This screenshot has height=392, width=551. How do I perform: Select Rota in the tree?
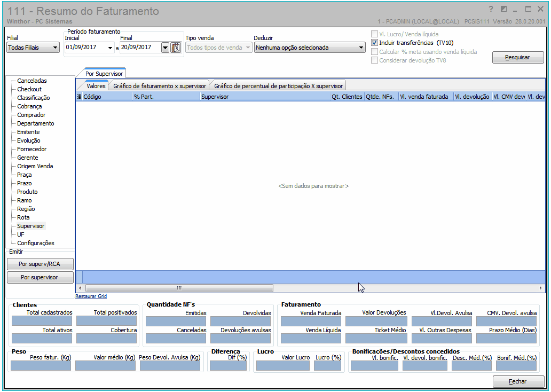[23, 217]
